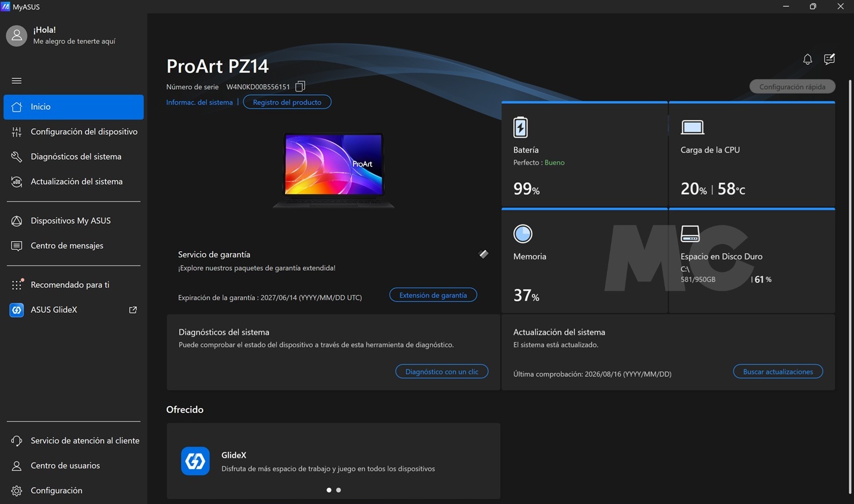This screenshot has height=504, width=854.
Task: Select Actualización del sistema in sidebar
Action: (74, 182)
